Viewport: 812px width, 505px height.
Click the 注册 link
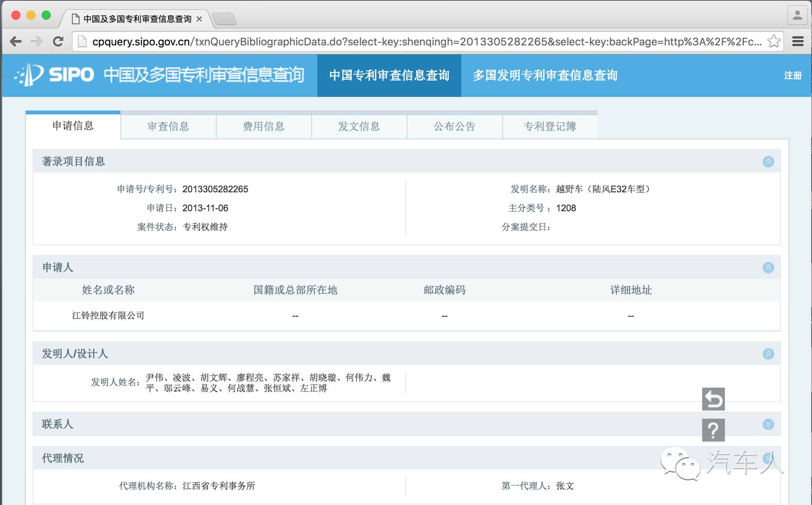point(793,76)
